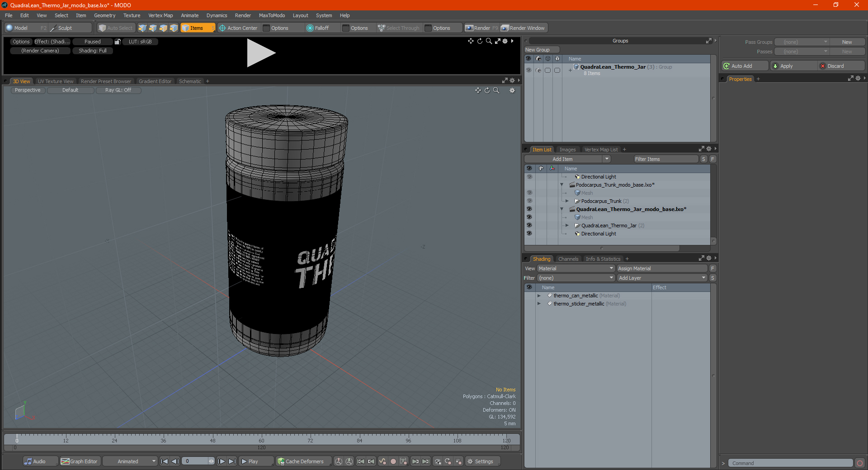This screenshot has width=868, height=470.
Task: Open Add Layer dropdown
Action: pyautogui.click(x=662, y=278)
